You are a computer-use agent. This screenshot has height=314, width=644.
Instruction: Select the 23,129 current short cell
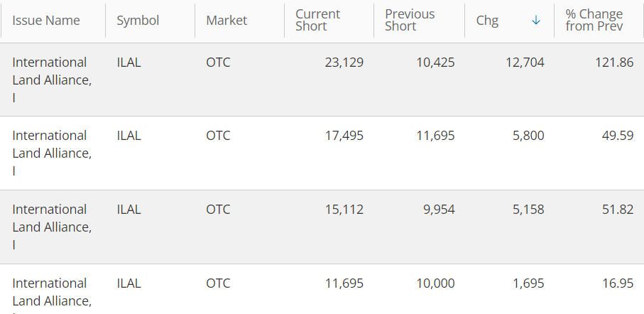coord(344,63)
